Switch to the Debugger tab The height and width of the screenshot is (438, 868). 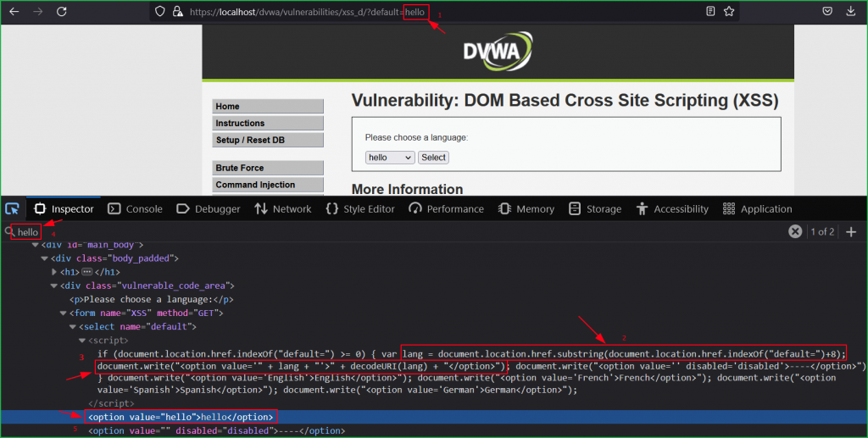(x=209, y=208)
